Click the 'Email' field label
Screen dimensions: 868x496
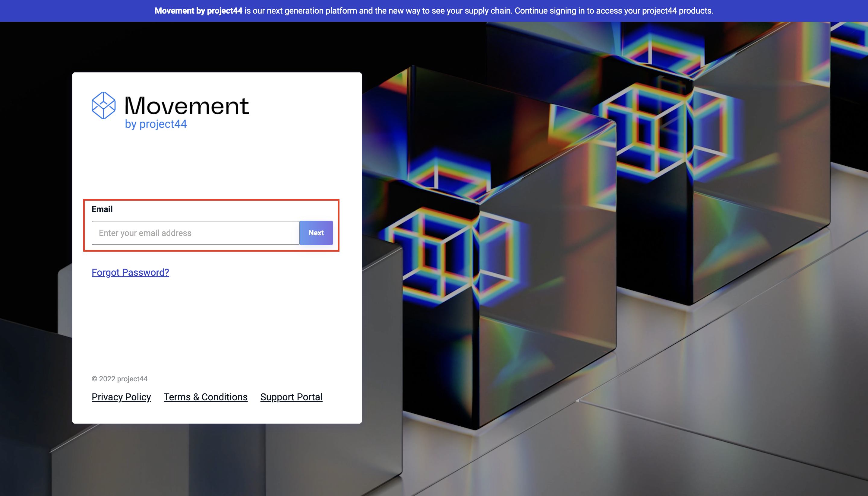(x=102, y=209)
